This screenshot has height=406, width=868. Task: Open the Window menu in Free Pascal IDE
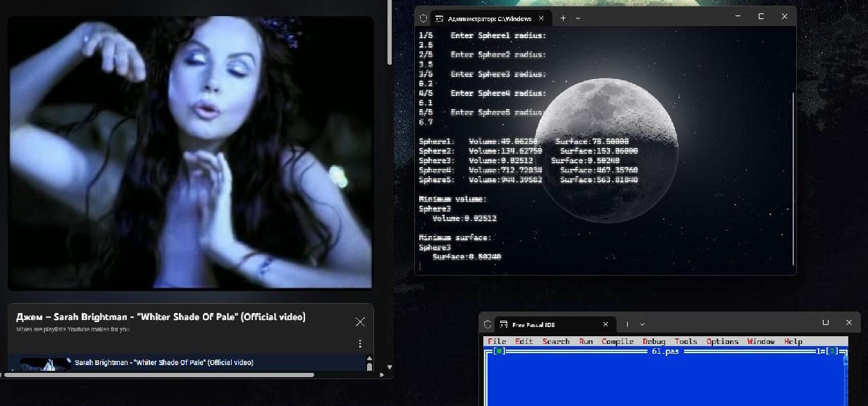tap(761, 341)
